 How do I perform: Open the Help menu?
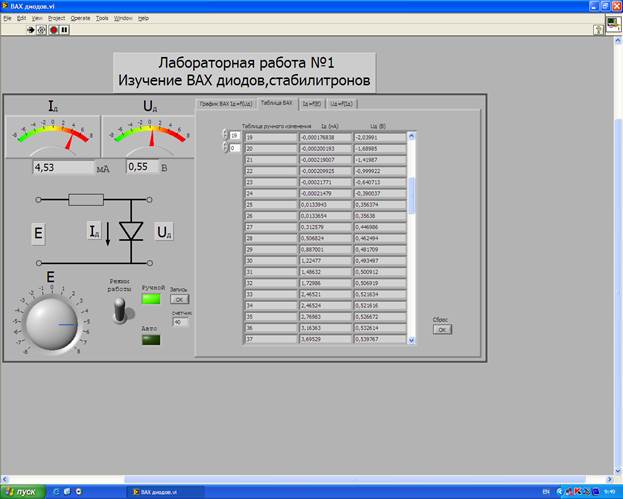143,18
